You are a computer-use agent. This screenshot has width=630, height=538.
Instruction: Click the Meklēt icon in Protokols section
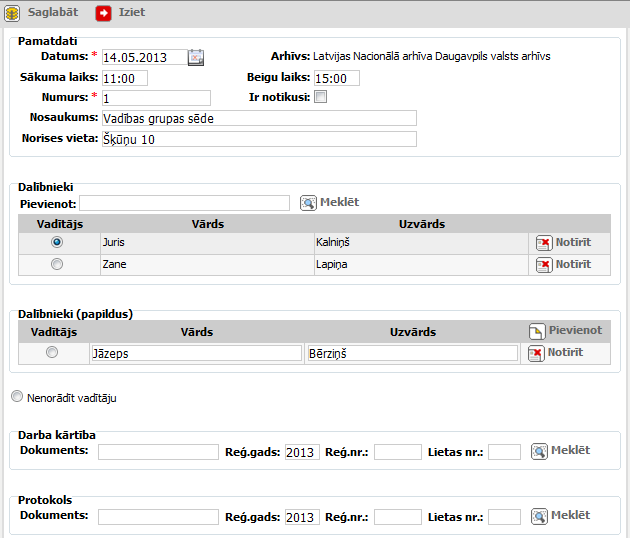pos(539,516)
